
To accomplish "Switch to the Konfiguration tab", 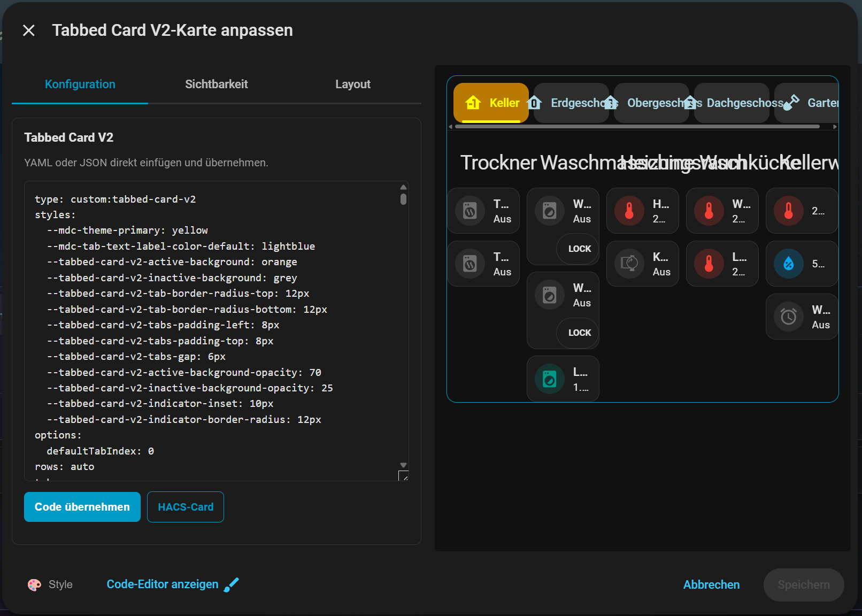I will 80,84.
